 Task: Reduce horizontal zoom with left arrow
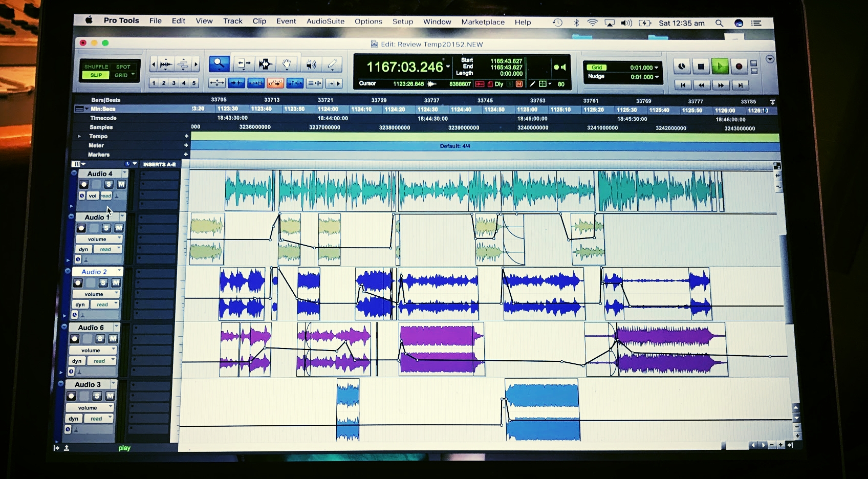point(154,64)
